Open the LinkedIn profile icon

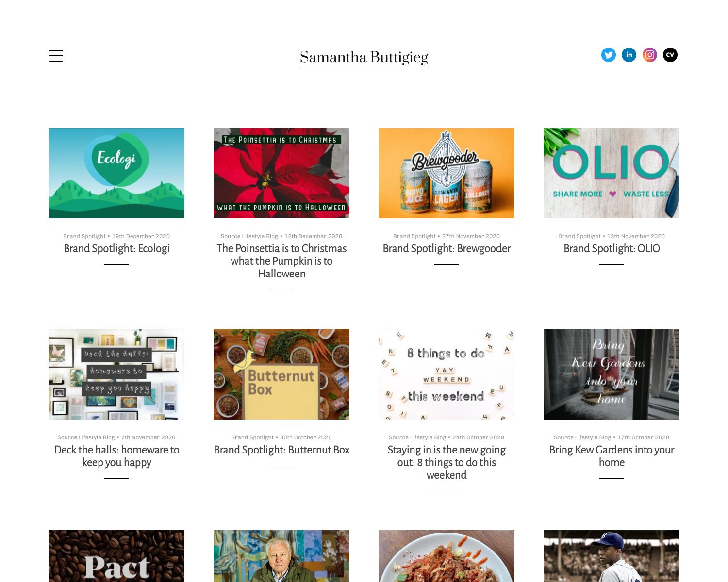coord(629,55)
